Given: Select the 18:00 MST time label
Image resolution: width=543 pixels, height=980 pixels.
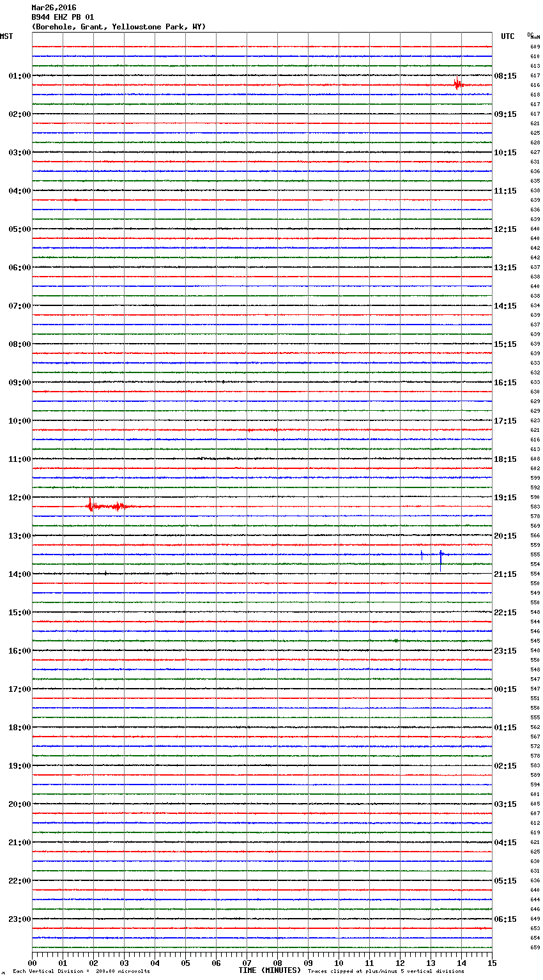Looking at the screenshot, I should coord(19,728).
